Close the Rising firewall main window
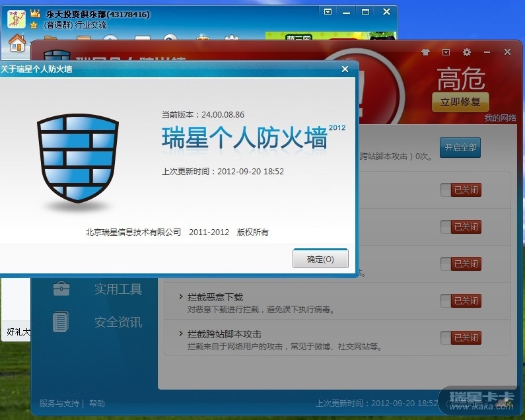This screenshot has height=420, width=525. click(507, 52)
